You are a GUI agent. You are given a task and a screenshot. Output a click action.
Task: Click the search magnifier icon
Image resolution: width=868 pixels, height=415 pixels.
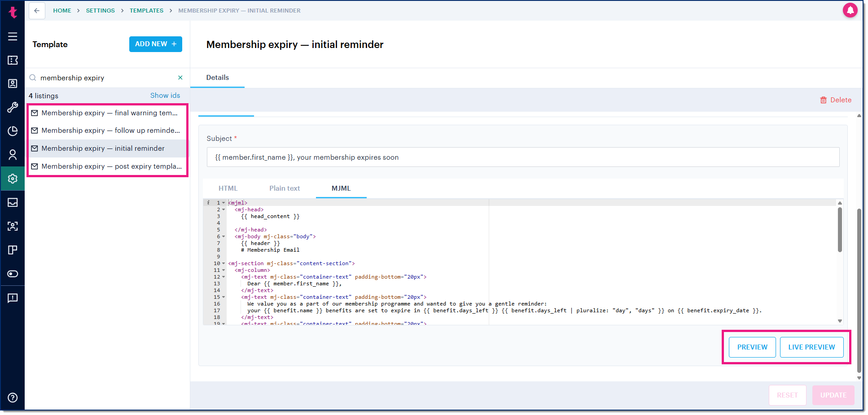tap(33, 78)
